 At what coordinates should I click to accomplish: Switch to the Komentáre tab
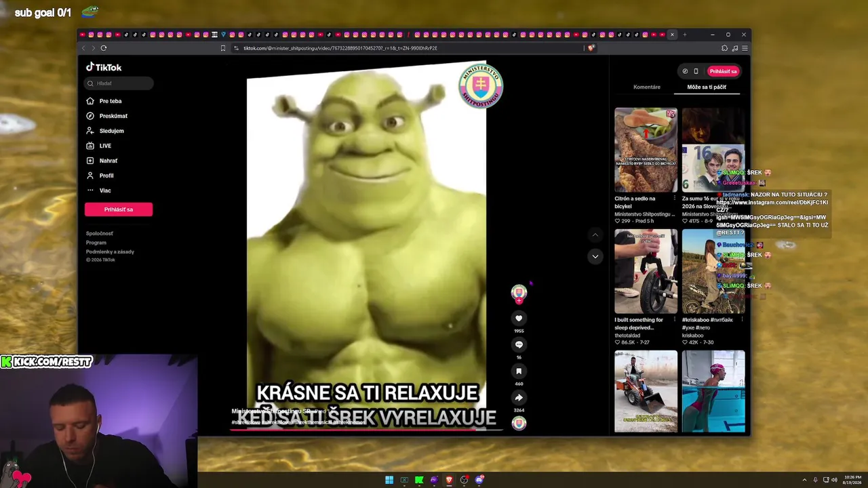point(647,87)
